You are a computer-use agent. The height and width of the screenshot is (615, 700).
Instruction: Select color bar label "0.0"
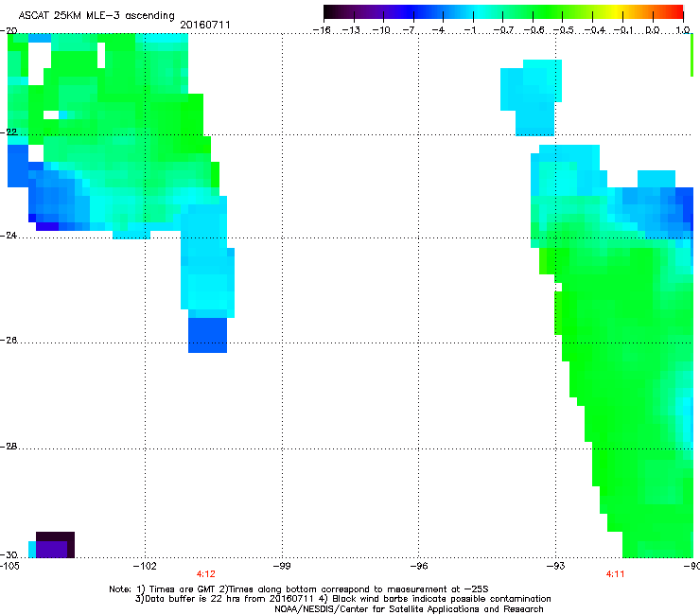(x=653, y=30)
